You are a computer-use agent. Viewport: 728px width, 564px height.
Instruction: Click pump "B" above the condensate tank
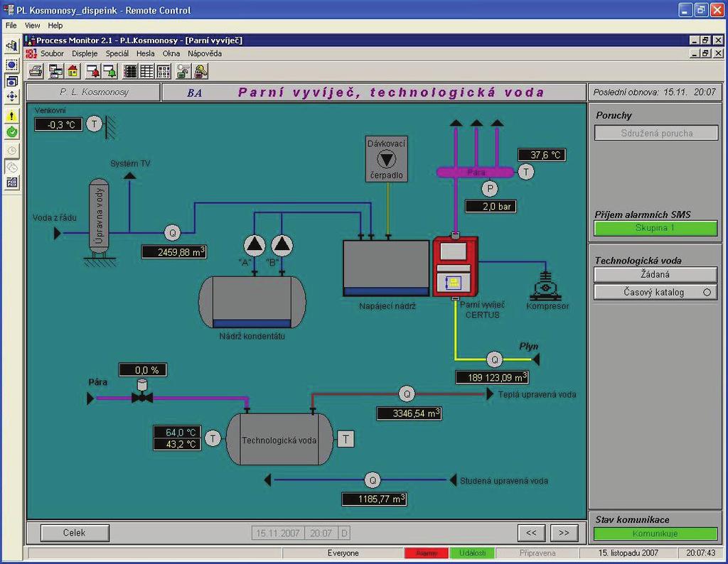[282, 245]
